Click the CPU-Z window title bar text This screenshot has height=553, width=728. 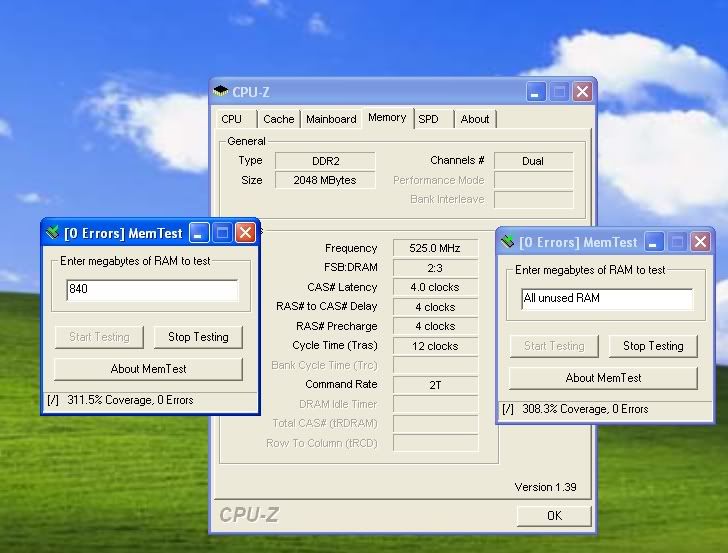pyautogui.click(x=251, y=92)
